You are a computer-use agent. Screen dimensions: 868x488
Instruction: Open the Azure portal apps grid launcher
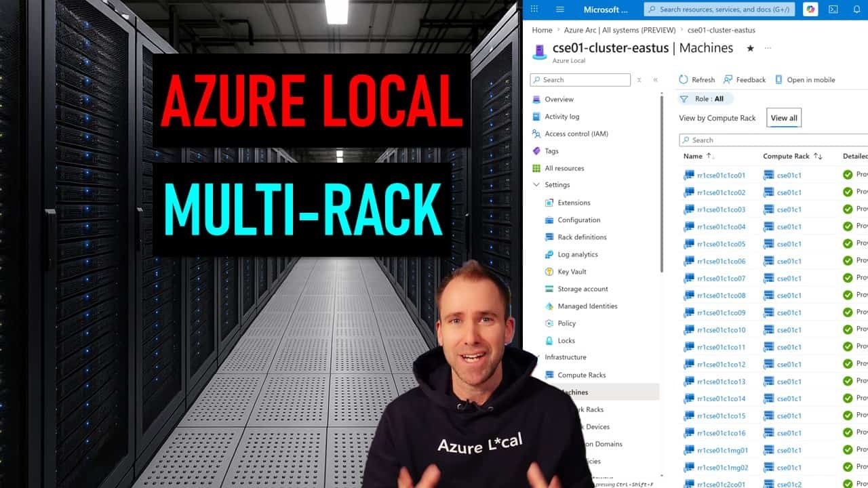pos(534,9)
